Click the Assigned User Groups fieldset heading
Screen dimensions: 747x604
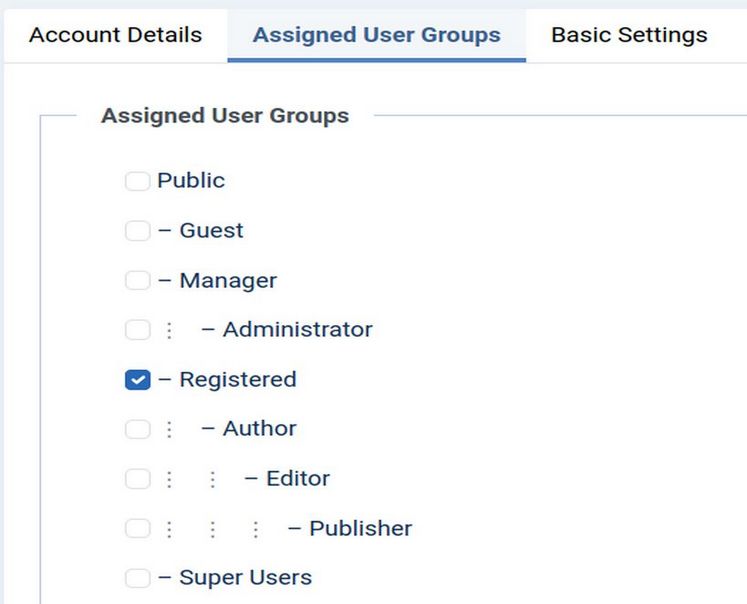point(225,116)
